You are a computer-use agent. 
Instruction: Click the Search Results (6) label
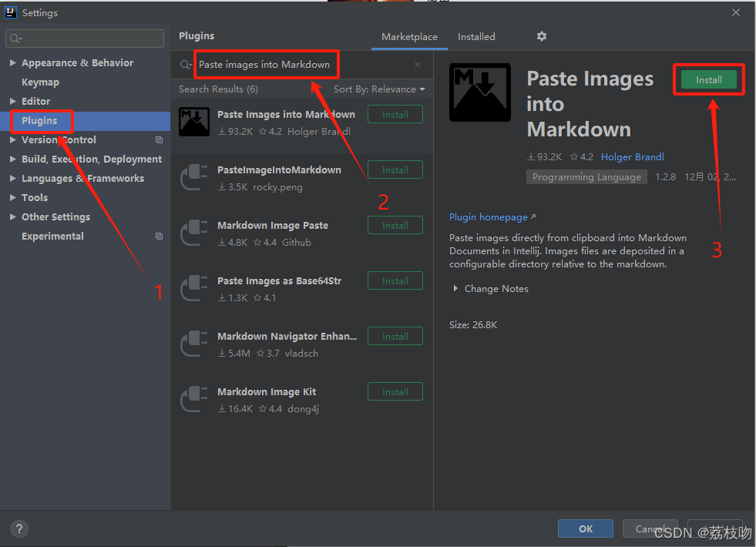tap(218, 89)
